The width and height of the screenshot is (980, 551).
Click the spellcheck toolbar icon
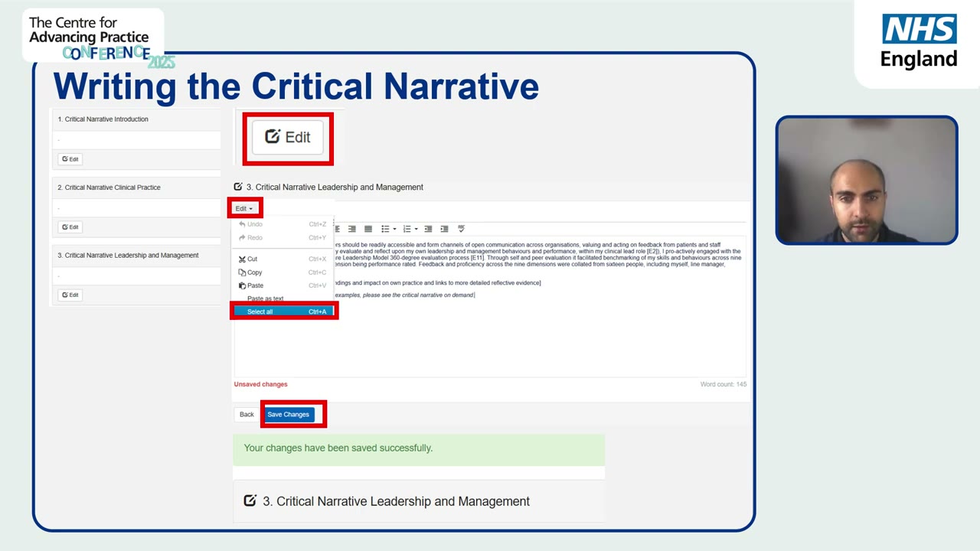coord(461,229)
